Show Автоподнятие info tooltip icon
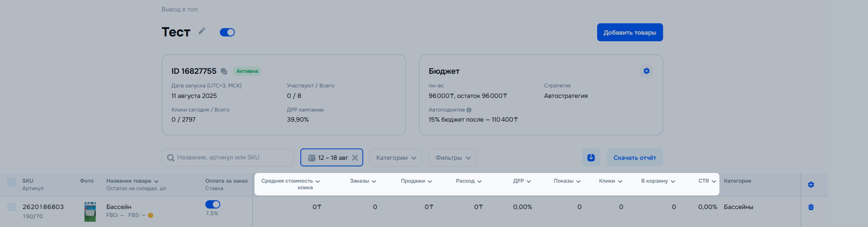The height and width of the screenshot is (227, 868). coord(469,110)
